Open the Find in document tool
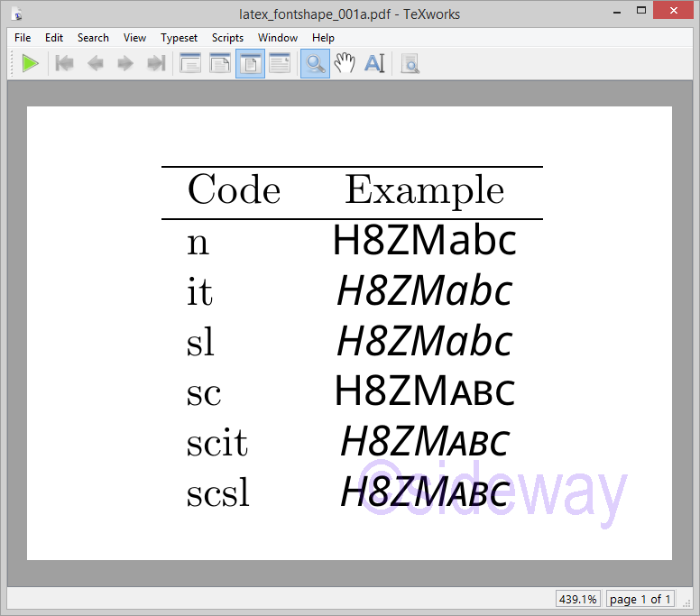Image resolution: width=700 pixels, height=616 pixels. point(410,63)
